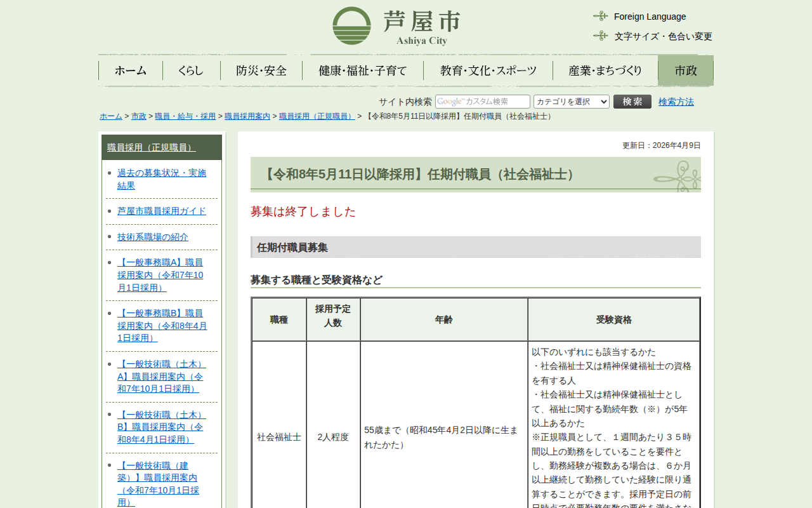This screenshot has width=812, height=508.
Task: Go to the ホーム navigation tab
Action: point(131,70)
